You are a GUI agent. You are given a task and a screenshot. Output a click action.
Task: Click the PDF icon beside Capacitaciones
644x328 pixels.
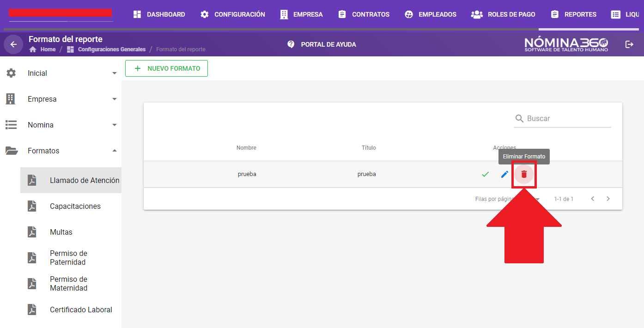click(x=32, y=206)
